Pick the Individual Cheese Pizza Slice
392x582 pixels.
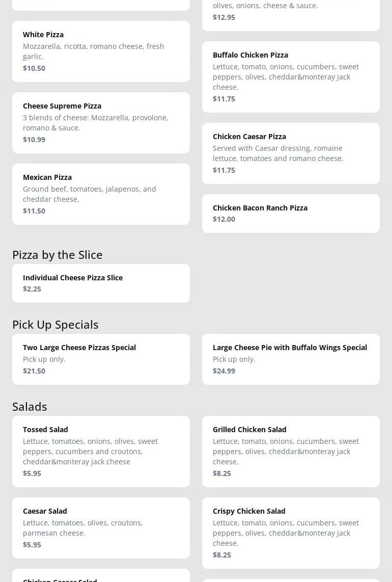101,283
